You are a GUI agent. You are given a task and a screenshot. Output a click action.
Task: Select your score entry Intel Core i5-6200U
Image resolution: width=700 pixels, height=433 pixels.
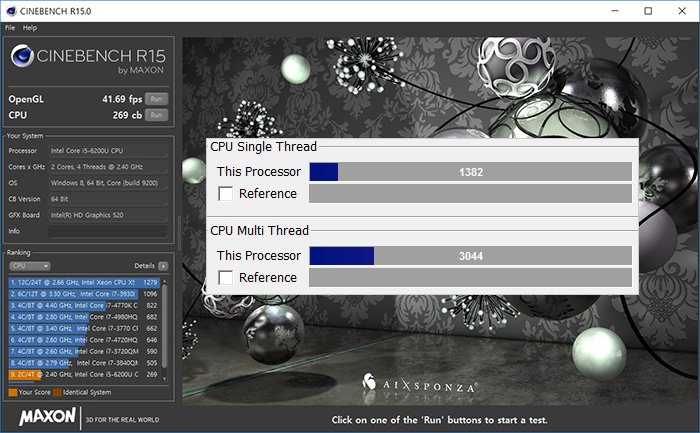tap(84, 375)
